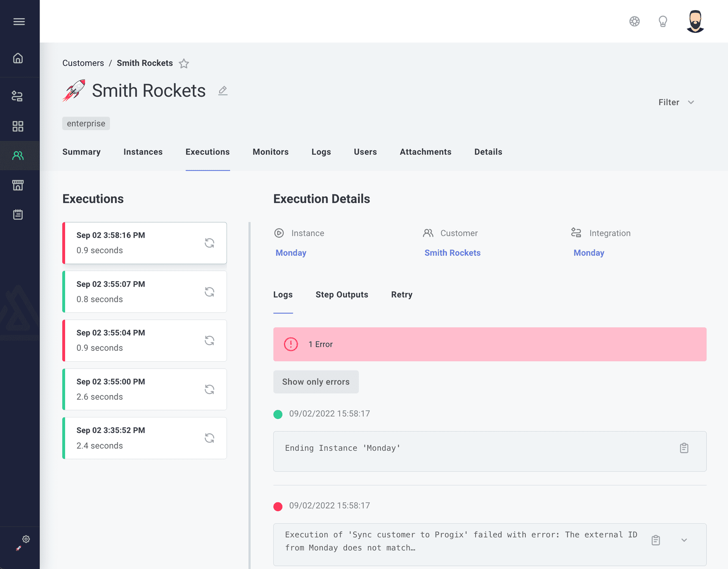Open the settings gear at the sidebar bottom
The width and height of the screenshot is (728, 569).
(26, 539)
